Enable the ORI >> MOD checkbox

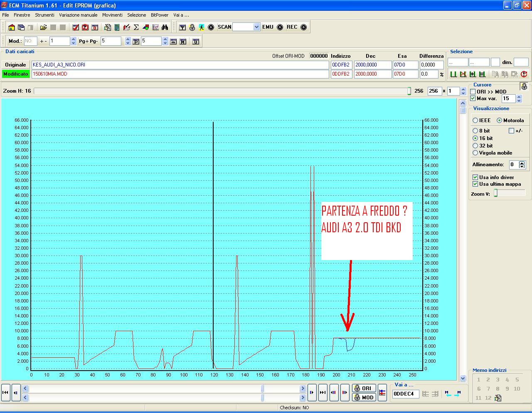pyautogui.click(x=473, y=92)
